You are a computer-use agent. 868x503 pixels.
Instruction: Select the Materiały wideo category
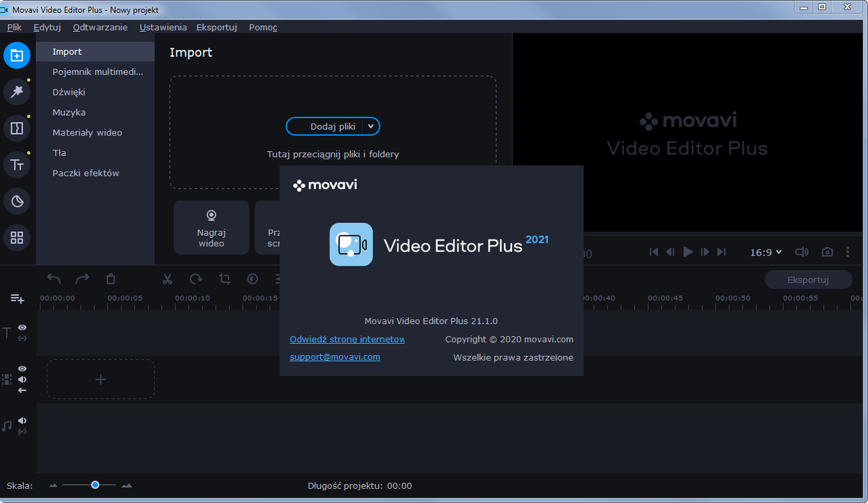coord(96,133)
